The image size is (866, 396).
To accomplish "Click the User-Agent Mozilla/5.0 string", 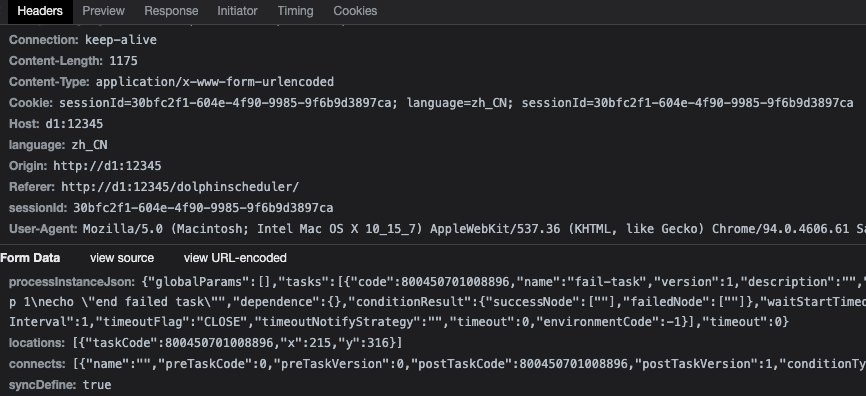I will (x=474, y=229).
